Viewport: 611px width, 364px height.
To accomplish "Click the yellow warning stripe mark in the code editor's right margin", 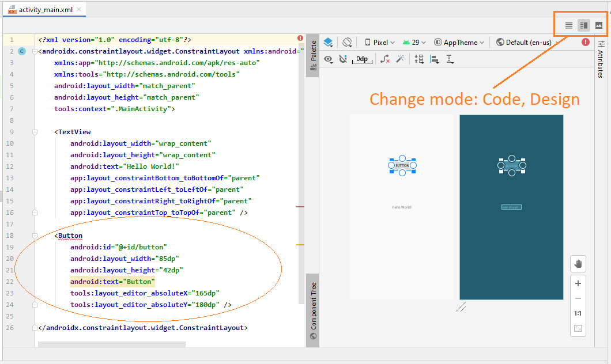I will tap(300, 244).
